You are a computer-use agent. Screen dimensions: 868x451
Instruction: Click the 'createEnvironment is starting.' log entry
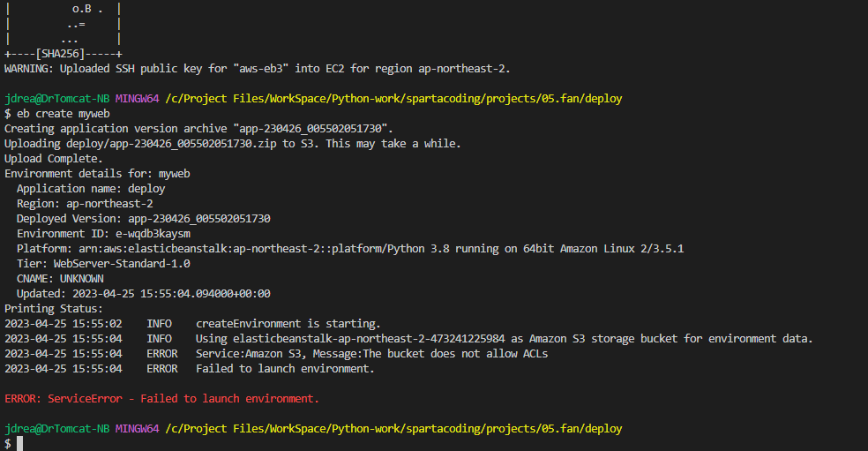coord(192,324)
